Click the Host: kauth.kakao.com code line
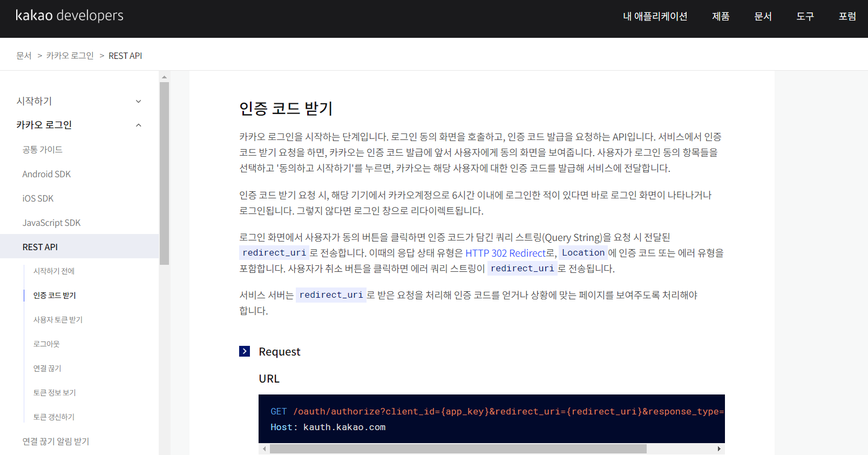 click(328, 427)
